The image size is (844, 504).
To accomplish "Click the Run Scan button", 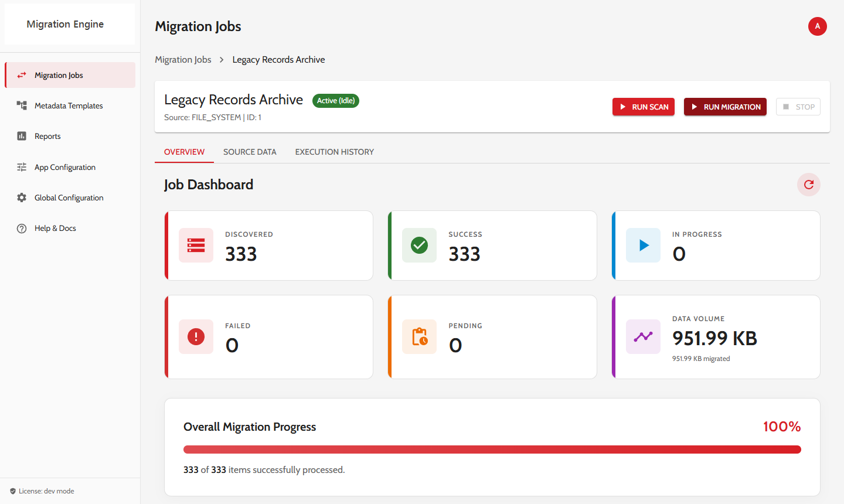I will 644,107.
